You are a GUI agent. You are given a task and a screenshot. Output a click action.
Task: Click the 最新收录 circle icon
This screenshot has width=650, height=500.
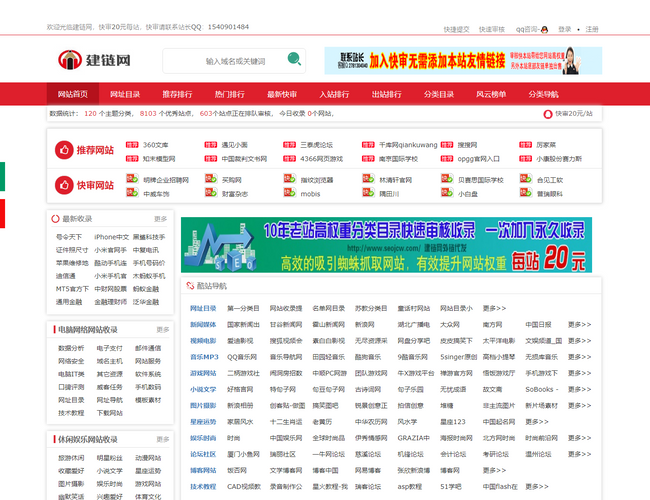coord(57,219)
